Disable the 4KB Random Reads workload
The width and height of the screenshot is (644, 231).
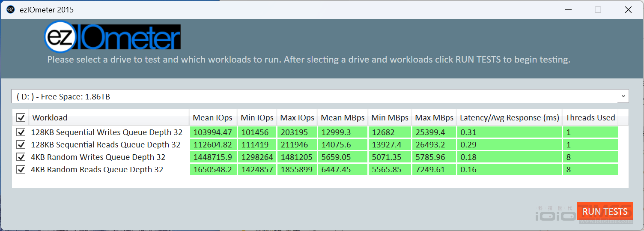pyautogui.click(x=21, y=170)
